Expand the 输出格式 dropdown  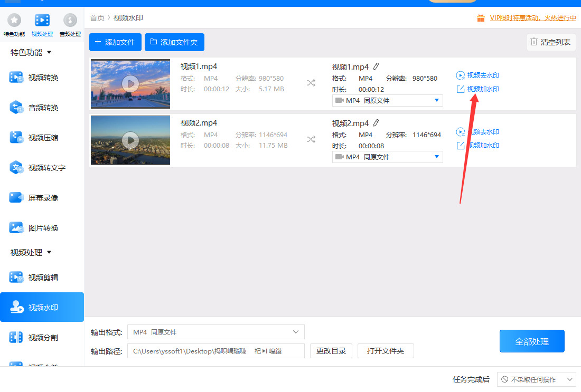(x=216, y=332)
